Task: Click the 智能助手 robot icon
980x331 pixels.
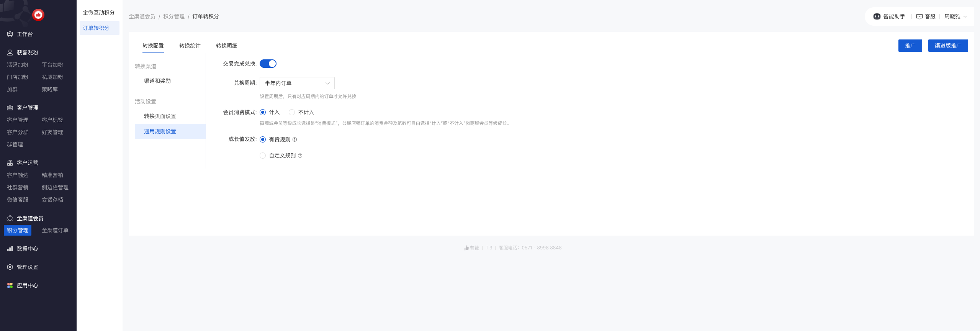Action: [x=877, y=16]
